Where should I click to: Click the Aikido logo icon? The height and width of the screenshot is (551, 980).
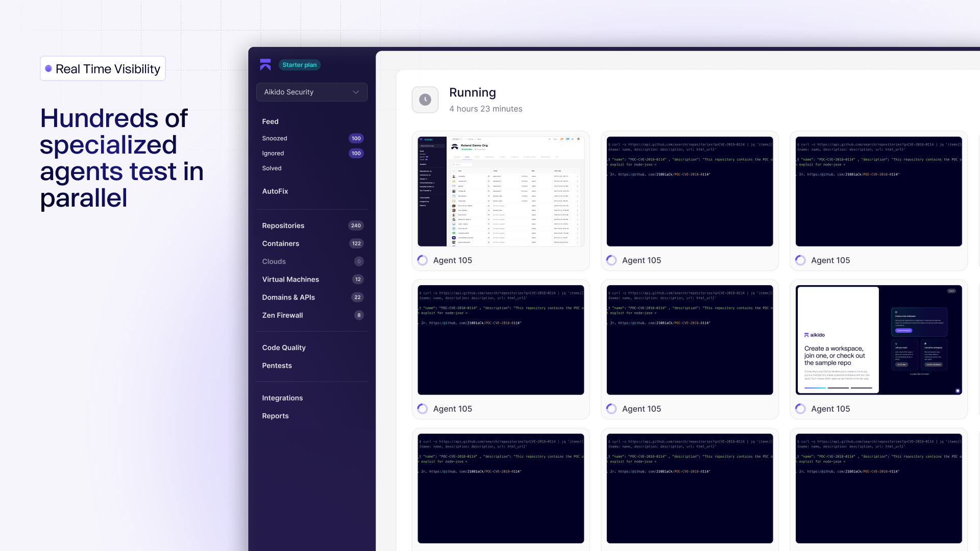click(265, 65)
